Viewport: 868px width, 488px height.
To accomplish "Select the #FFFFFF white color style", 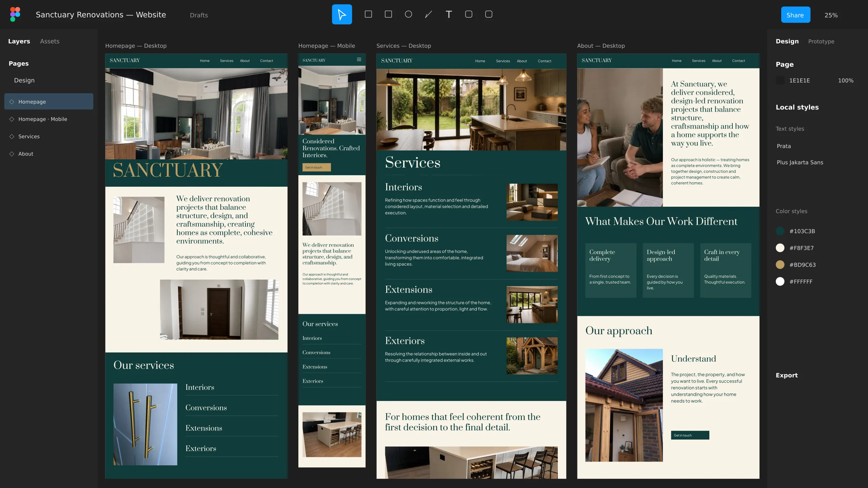I will 794,281.
